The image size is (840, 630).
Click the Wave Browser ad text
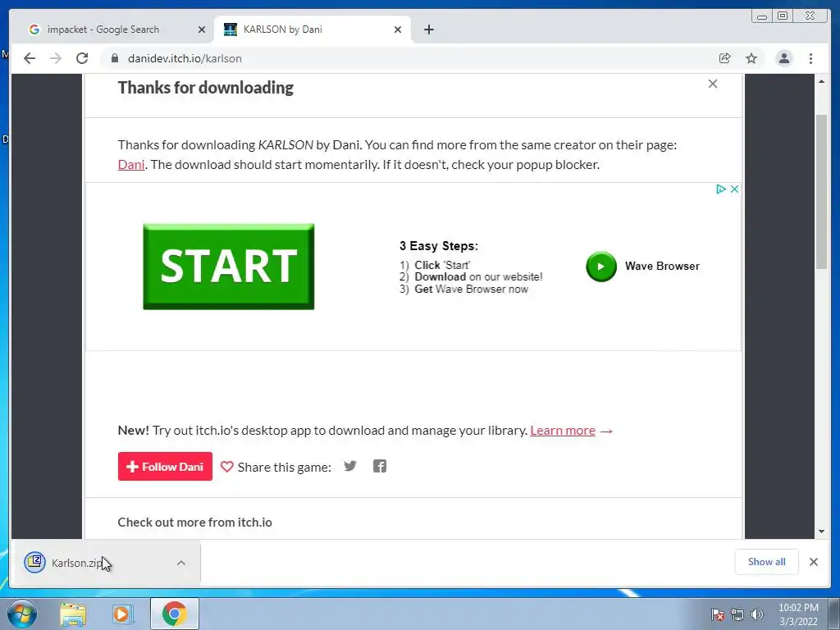tap(662, 267)
